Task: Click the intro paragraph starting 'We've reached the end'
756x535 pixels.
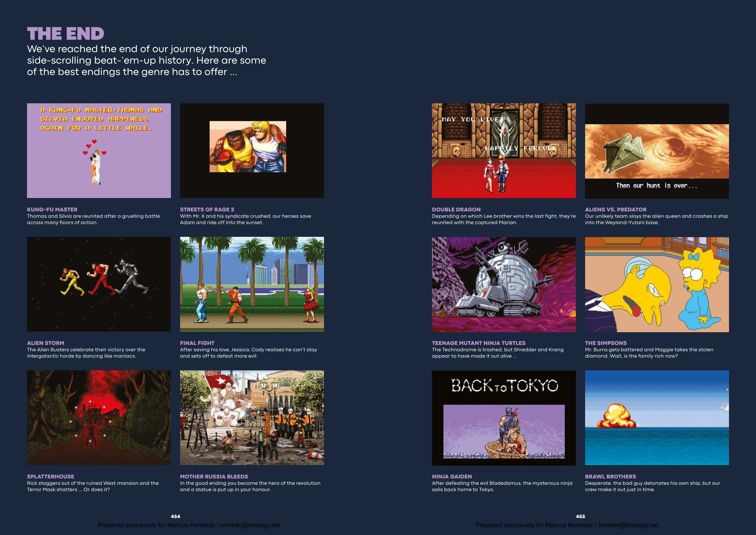Action: click(x=146, y=60)
